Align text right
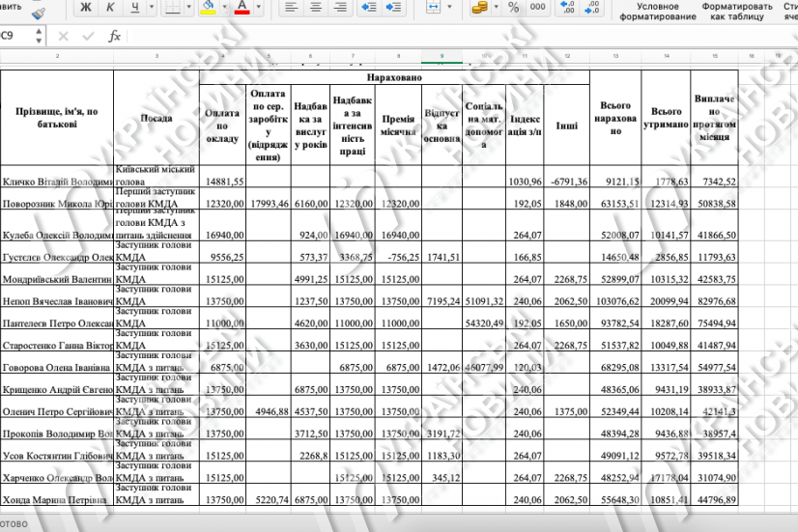Viewport: 798px width, 532px height. coord(340,7)
